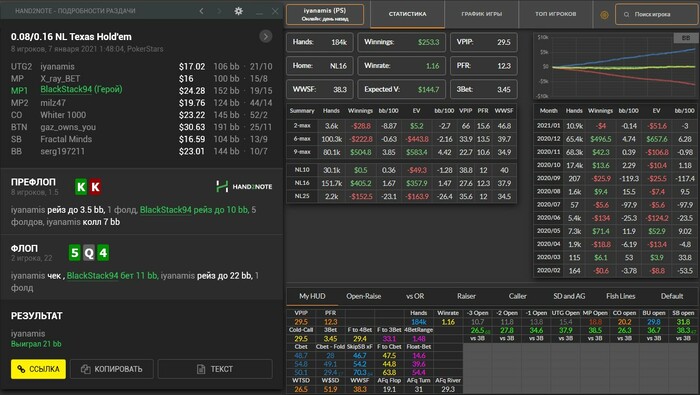Select the 9-max summary row
This screenshot has width=700, height=395.
[401, 152]
